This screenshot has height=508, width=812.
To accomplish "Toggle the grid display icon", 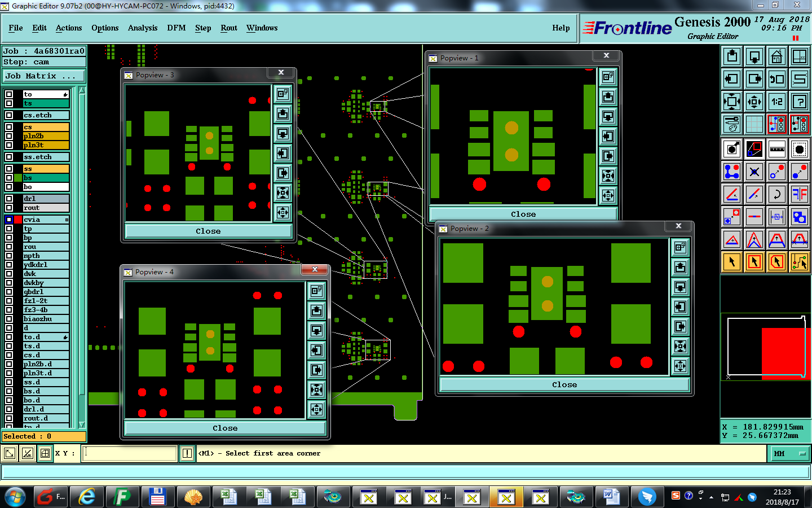I will [754, 124].
